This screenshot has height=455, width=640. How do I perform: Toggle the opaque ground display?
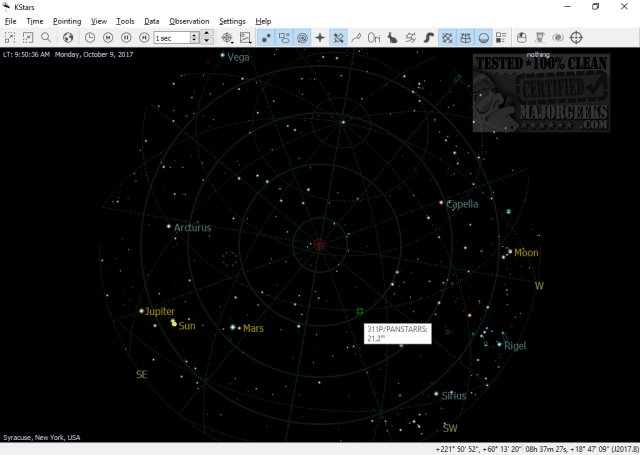(483, 38)
